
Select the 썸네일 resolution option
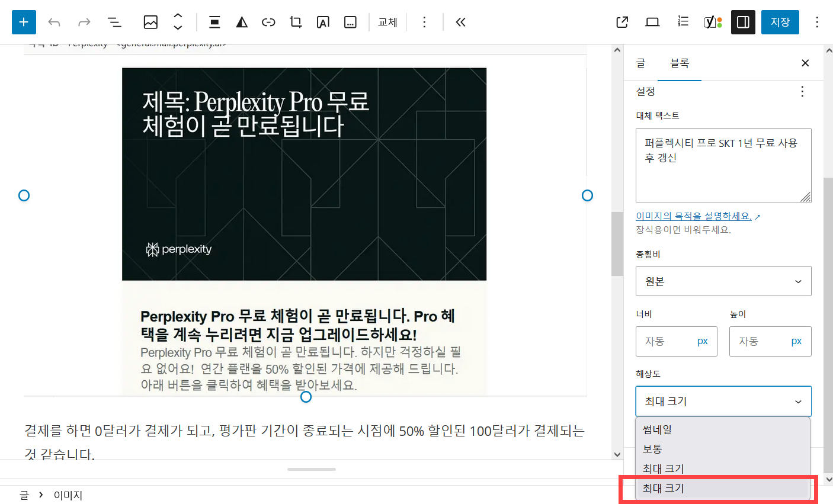(723, 430)
